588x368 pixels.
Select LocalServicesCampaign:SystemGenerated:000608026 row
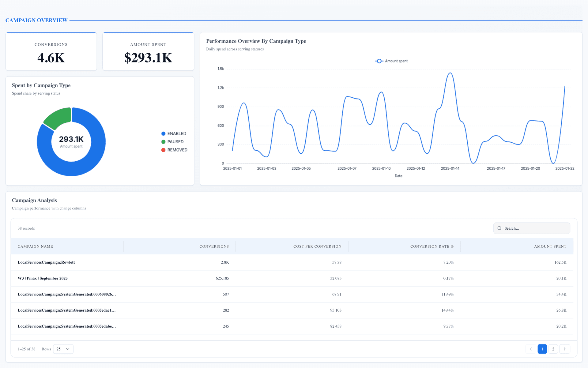[x=292, y=294]
